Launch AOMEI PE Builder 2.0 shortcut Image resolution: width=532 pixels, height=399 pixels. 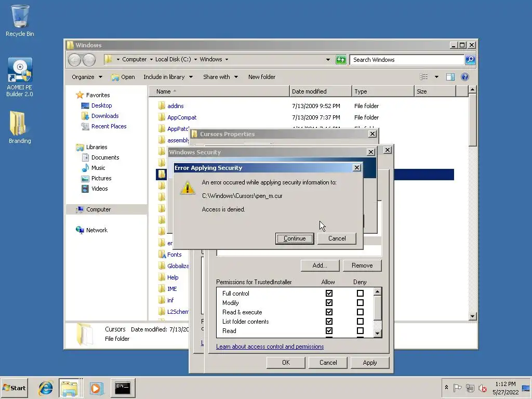point(20,77)
